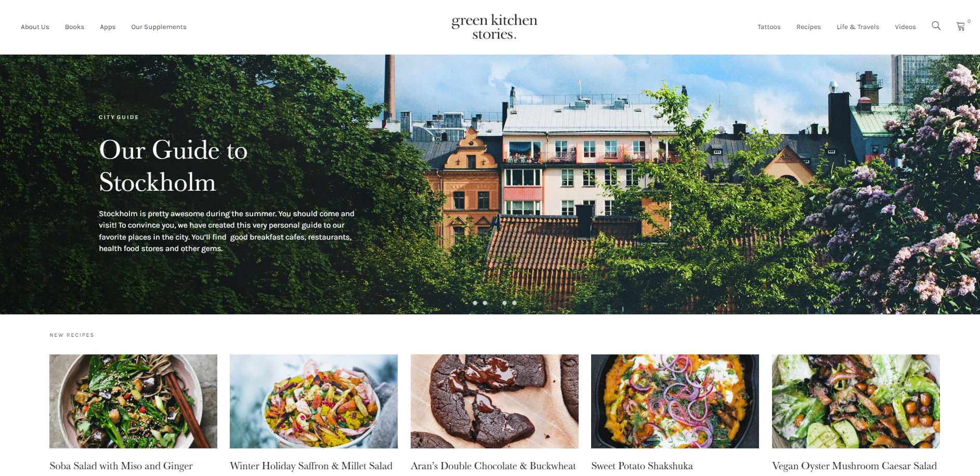Select the fourth carousel dot
980x476 pixels.
pos(504,303)
